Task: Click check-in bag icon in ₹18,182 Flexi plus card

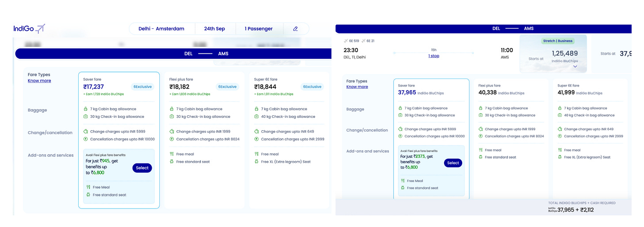Action: click(x=172, y=117)
